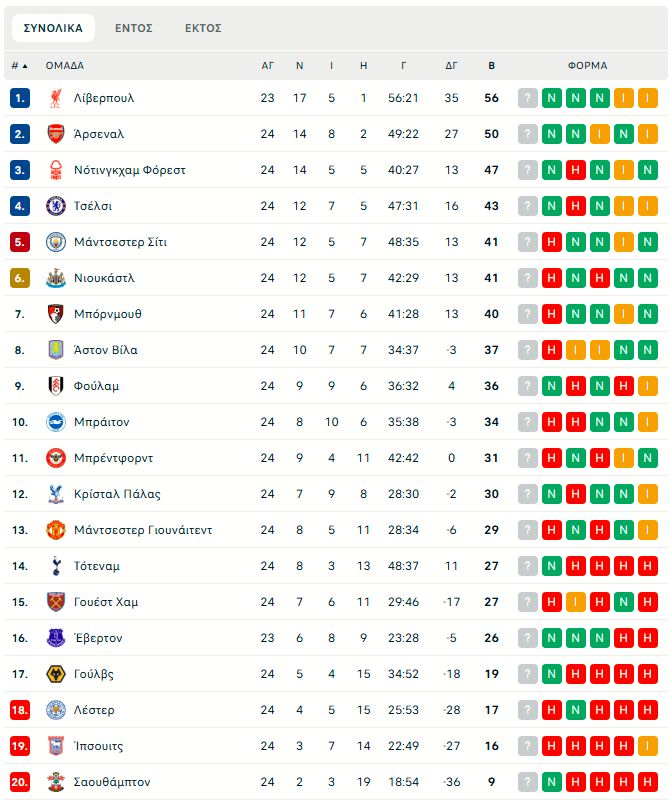Viewport: 671px width, 803px height.
Task: Click the Liverpool club crest icon
Action: (56, 98)
